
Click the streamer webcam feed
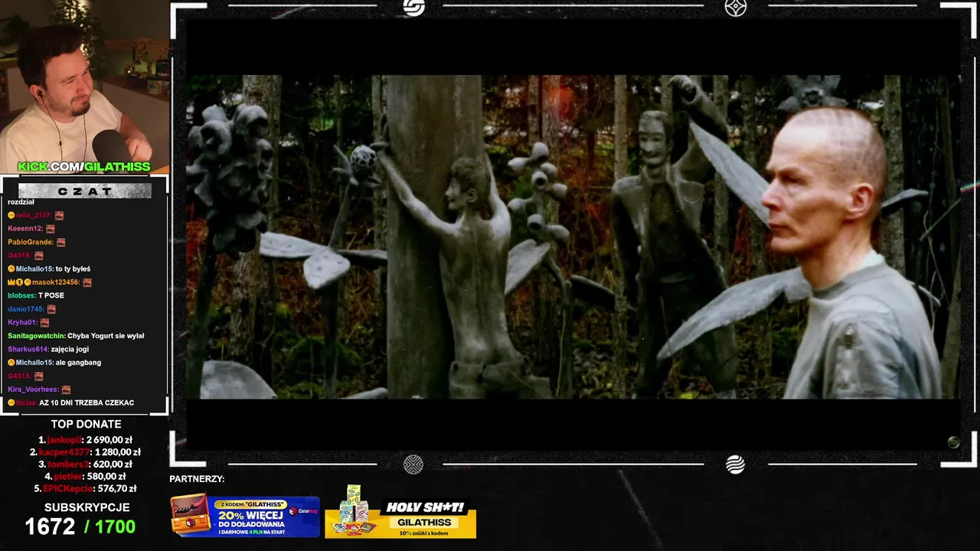click(84, 86)
